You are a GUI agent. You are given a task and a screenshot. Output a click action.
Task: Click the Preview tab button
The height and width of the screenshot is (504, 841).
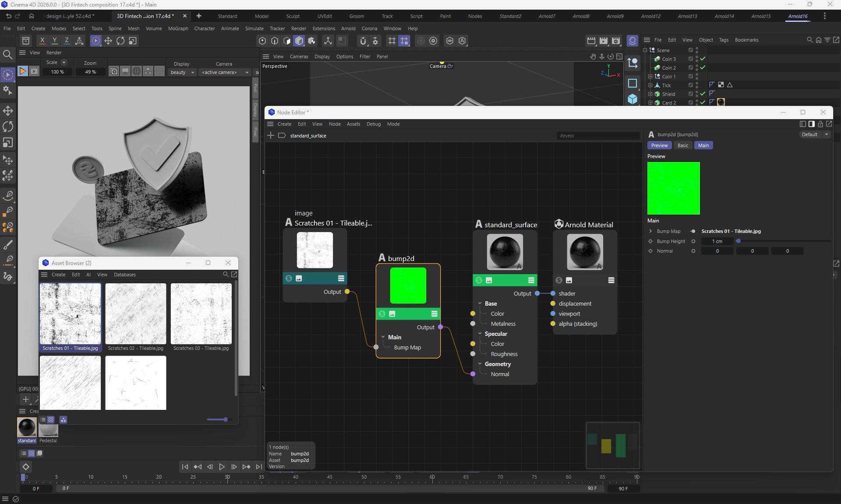point(659,145)
